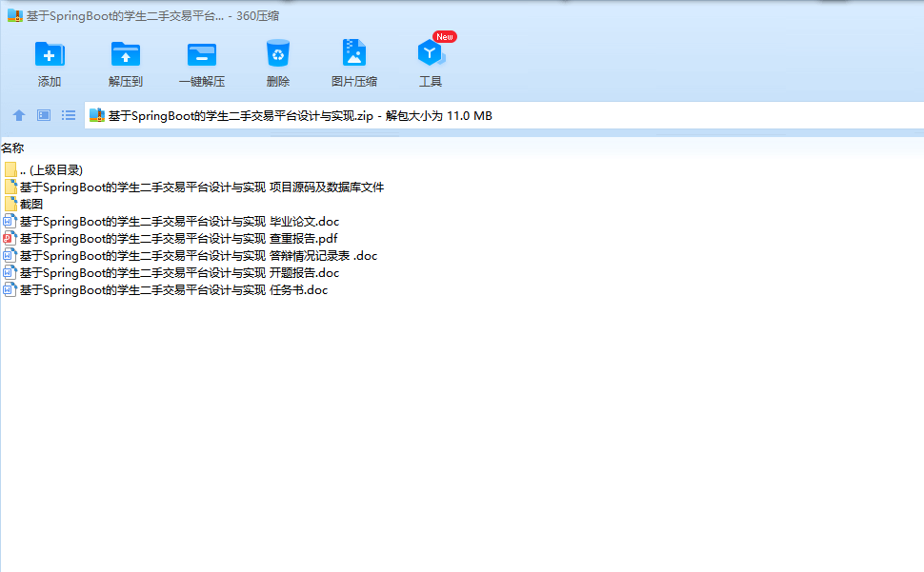Click the zip archive icon in the path bar

(x=97, y=115)
